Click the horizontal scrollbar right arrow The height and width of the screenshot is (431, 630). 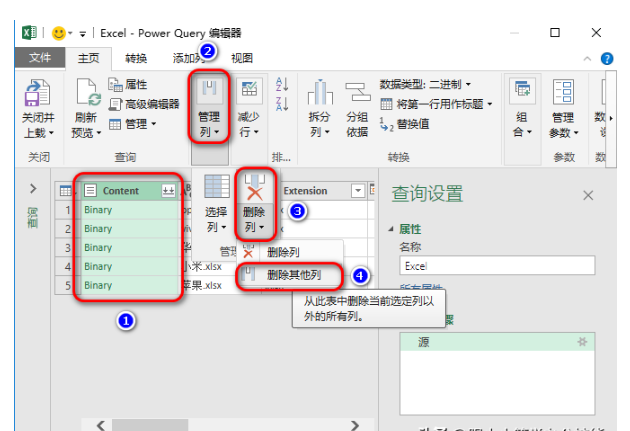point(355,425)
